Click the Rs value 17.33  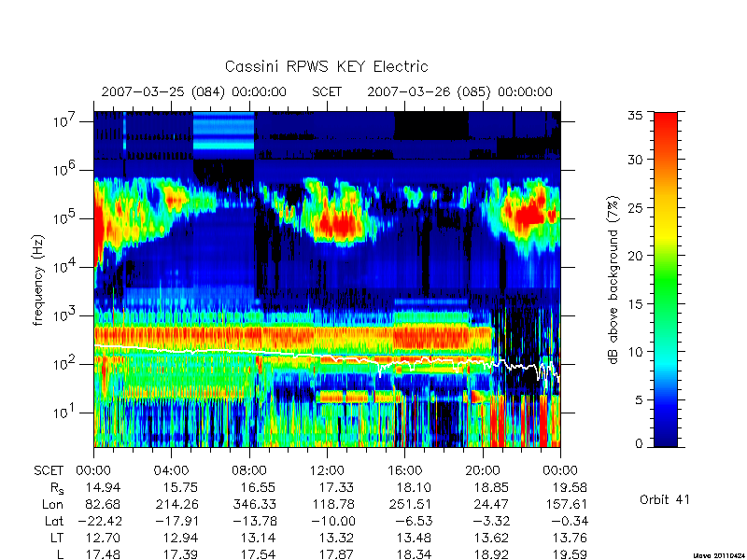click(336, 487)
